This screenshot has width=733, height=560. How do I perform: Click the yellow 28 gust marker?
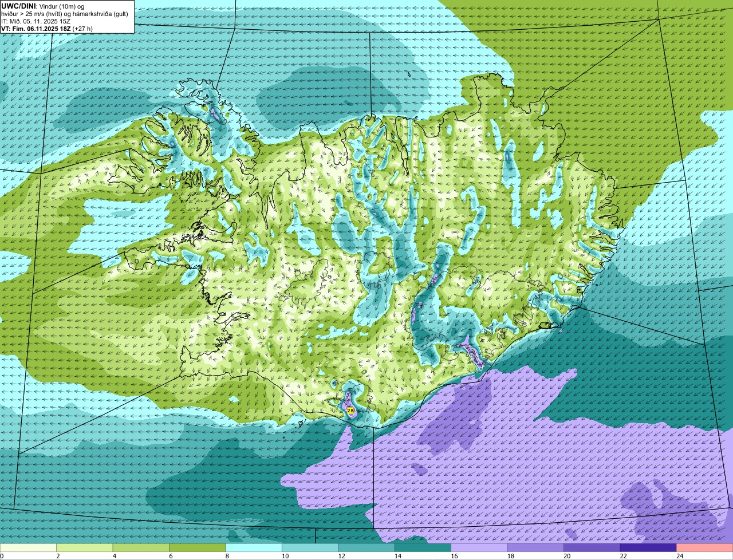pos(350,411)
